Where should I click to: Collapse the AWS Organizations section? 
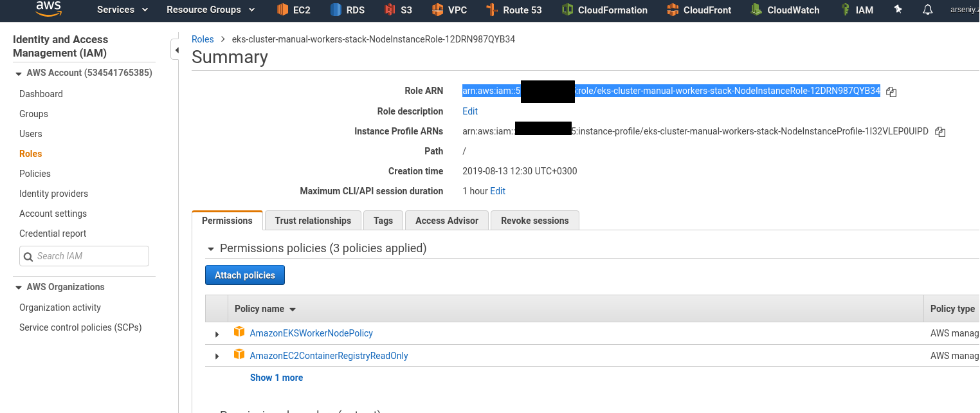coord(19,288)
